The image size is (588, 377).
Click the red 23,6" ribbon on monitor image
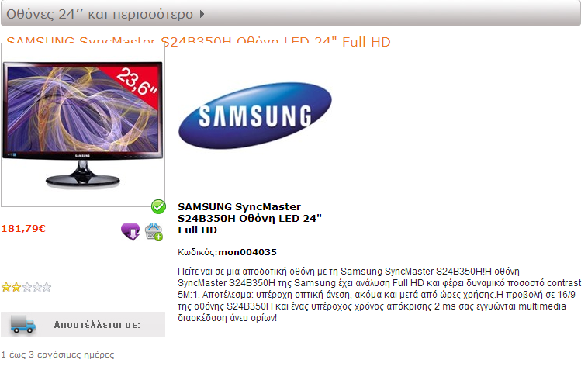point(137,83)
